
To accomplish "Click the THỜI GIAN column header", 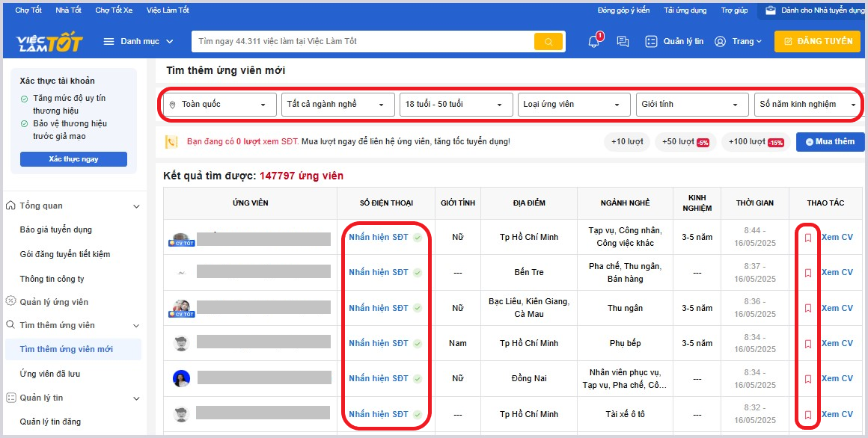I will pyautogui.click(x=755, y=203).
